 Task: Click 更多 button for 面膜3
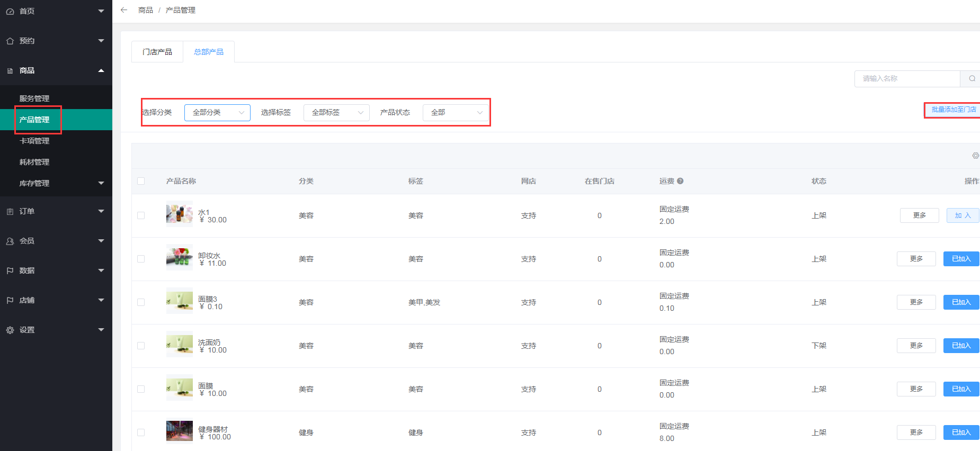point(916,302)
